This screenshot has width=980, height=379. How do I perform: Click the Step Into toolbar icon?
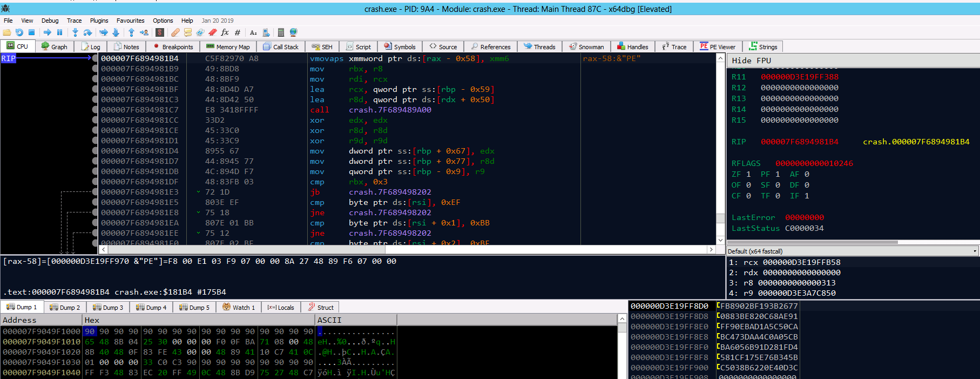point(75,32)
